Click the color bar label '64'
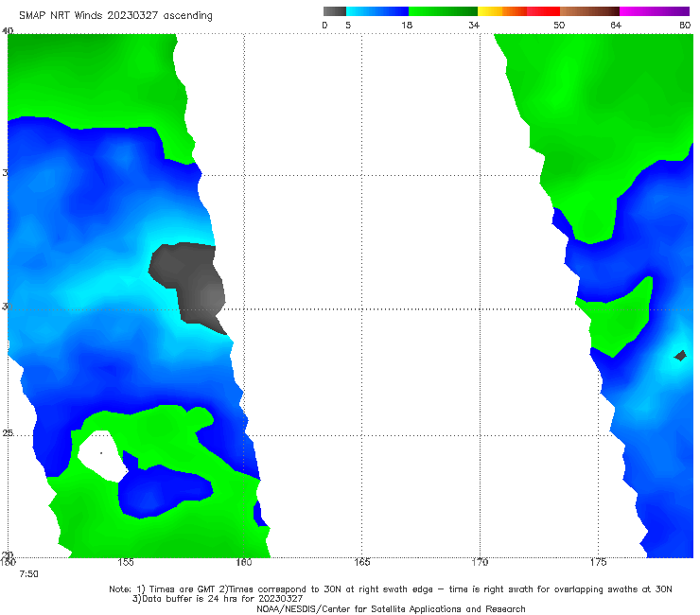This screenshot has width=700, height=615. pyautogui.click(x=616, y=25)
